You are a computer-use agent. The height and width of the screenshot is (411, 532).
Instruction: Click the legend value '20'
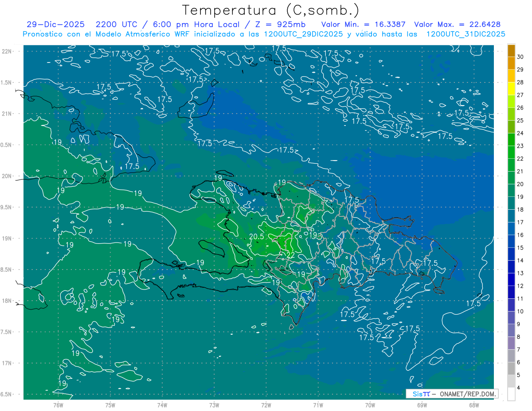(x=520, y=184)
